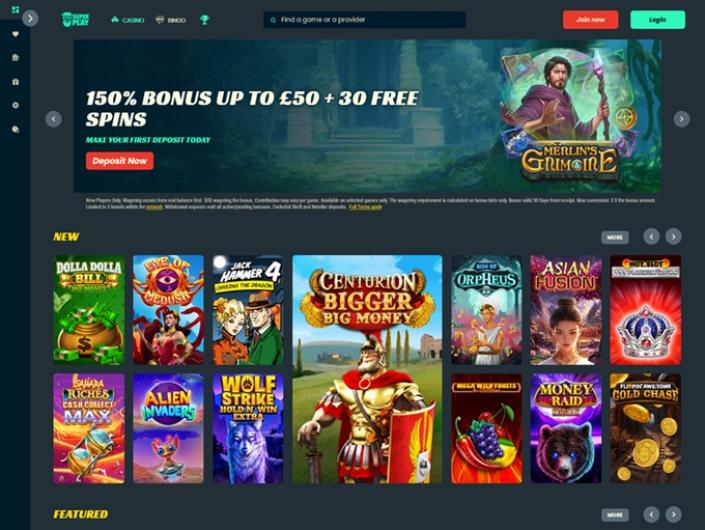Image resolution: width=705 pixels, height=530 pixels.
Task: Open the building icon in left sidebar
Action: coord(15,82)
